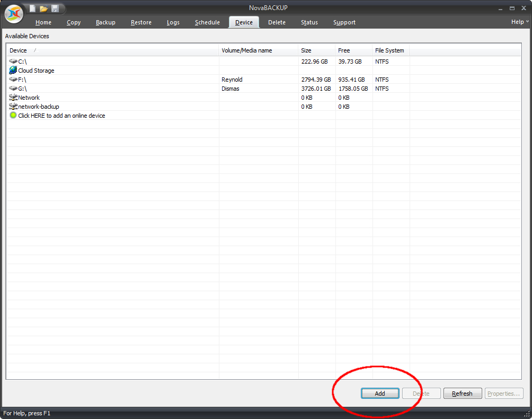
Task: Click the 222.96 GB size value
Action: 315,62
